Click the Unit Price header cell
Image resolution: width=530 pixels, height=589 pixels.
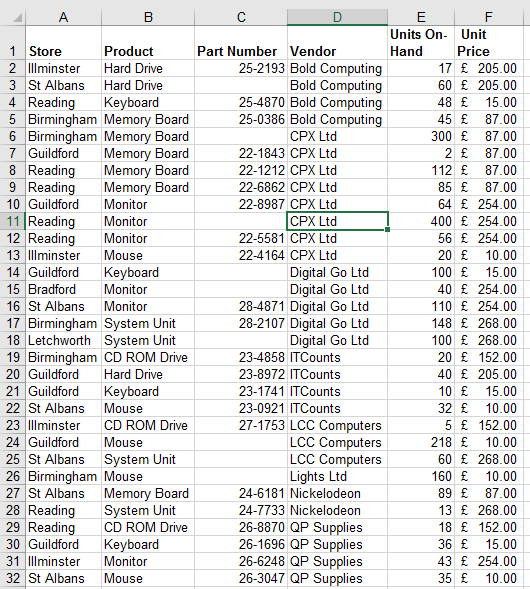coord(488,42)
